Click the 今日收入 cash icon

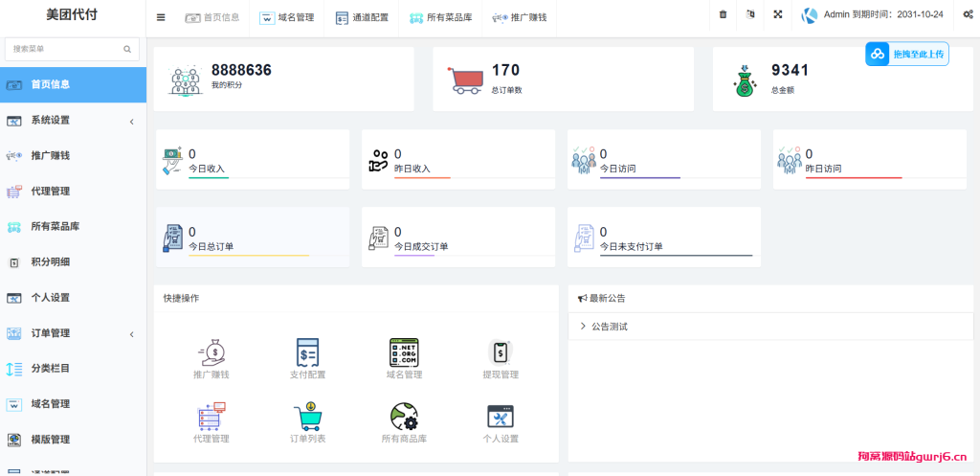pos(172,160)
